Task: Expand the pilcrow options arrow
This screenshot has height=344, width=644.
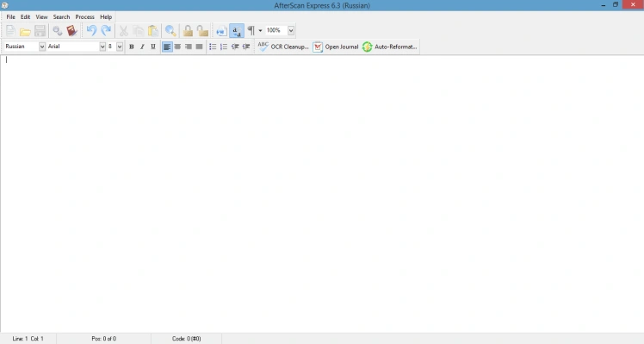Action: pos(260,31)
